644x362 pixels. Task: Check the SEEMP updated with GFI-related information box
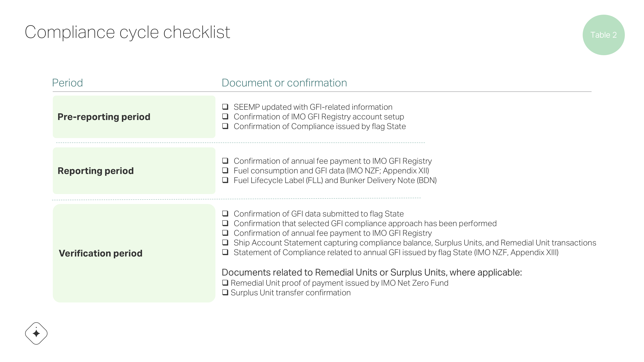tap(225, 107)
